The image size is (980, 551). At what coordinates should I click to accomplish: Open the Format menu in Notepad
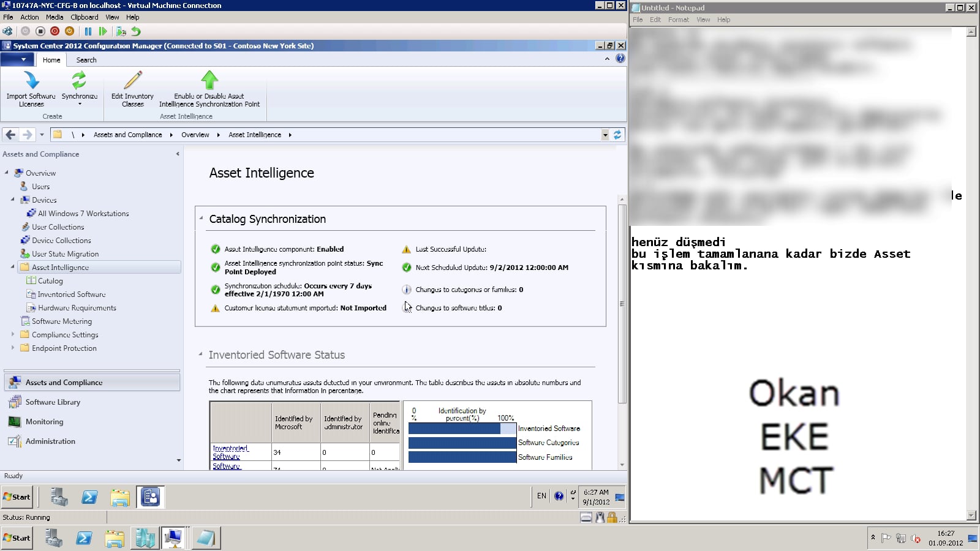point(679,20)
